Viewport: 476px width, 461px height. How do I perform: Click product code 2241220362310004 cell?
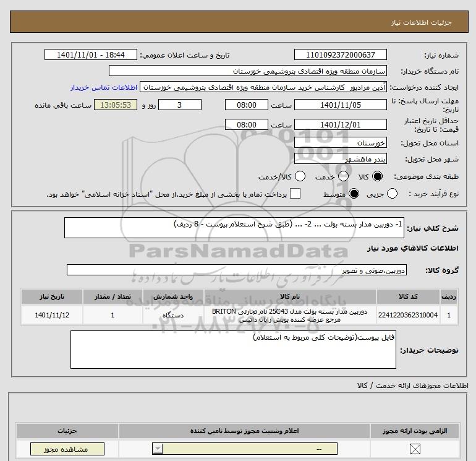[408, 315]
